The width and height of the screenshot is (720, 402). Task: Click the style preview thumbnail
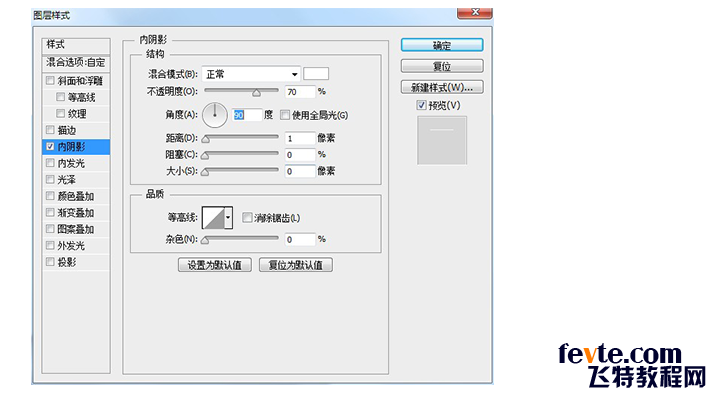pos(442,140)
